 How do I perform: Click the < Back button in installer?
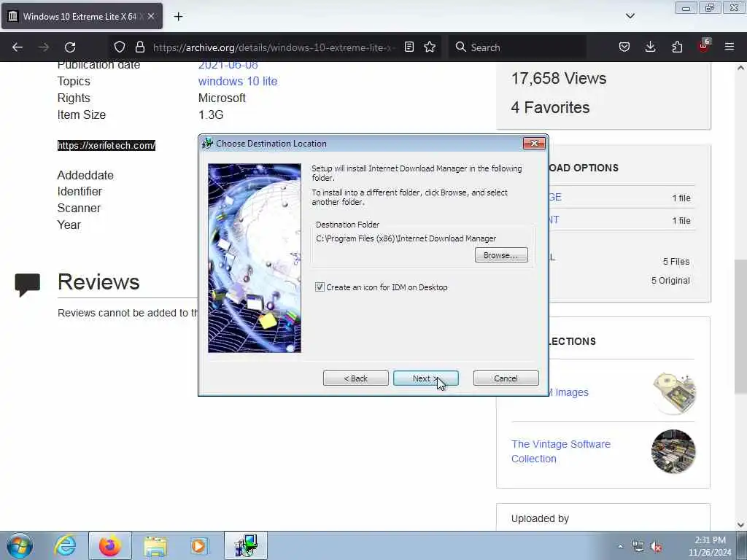[x=355, y=378]
